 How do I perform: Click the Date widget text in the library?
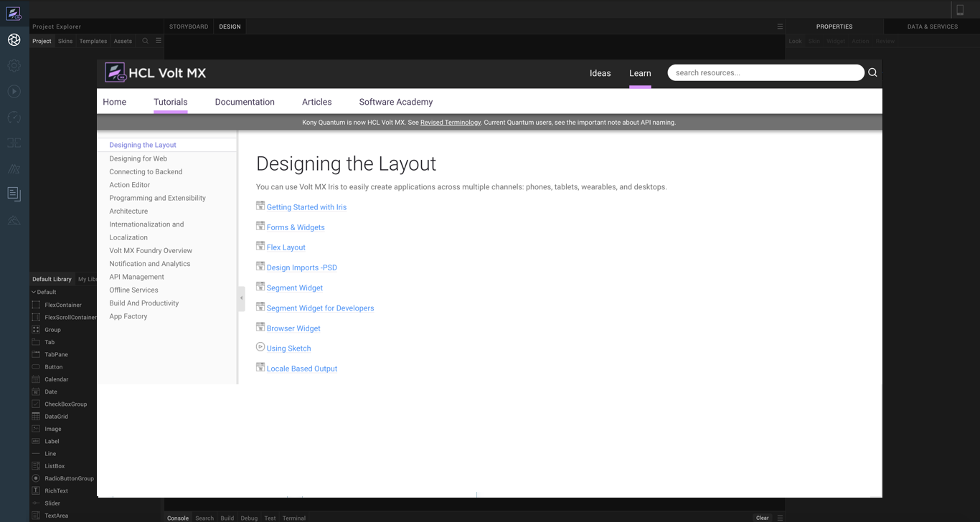[51, 392]
